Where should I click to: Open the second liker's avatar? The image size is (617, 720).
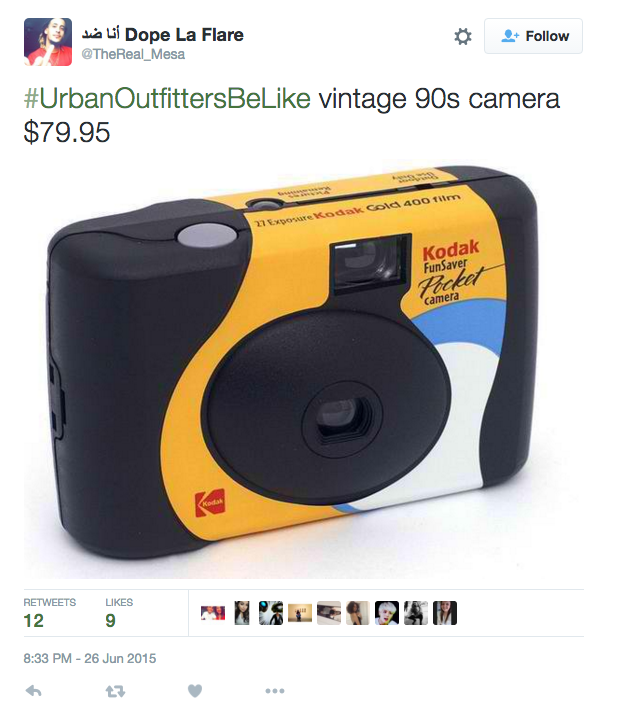coord(242,613)
